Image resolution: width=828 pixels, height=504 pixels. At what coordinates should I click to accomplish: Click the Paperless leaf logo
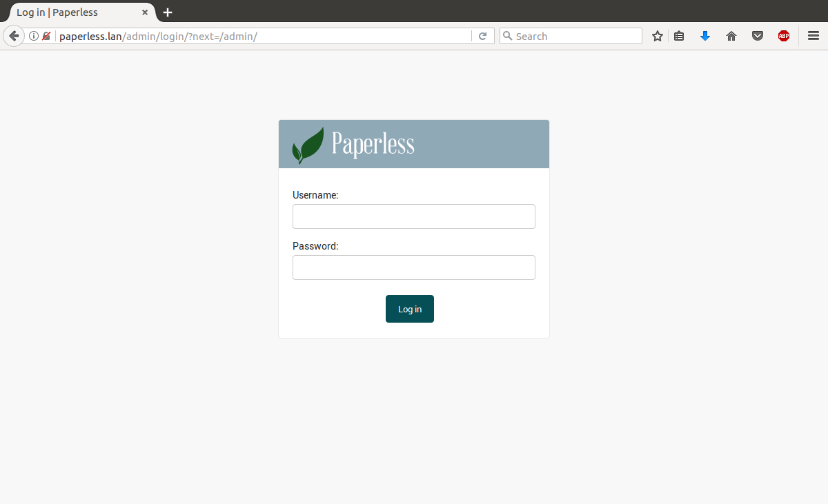(x=308, y=145)
